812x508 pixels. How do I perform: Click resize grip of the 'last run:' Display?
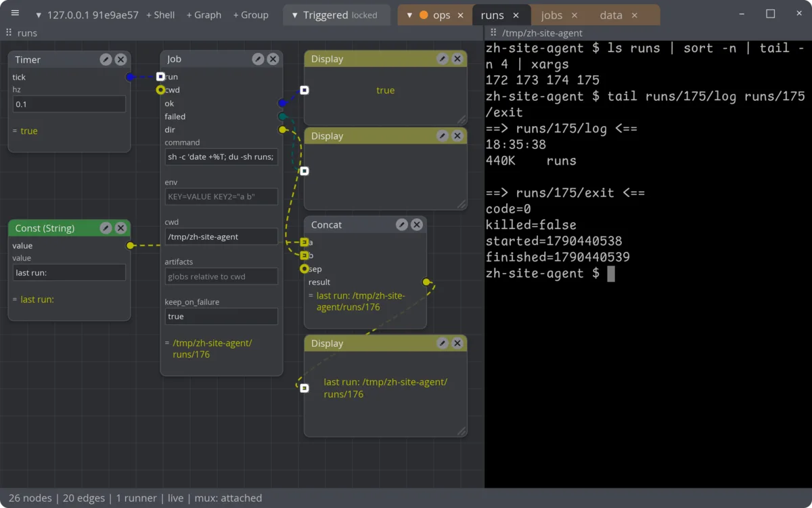coord(461,431)
